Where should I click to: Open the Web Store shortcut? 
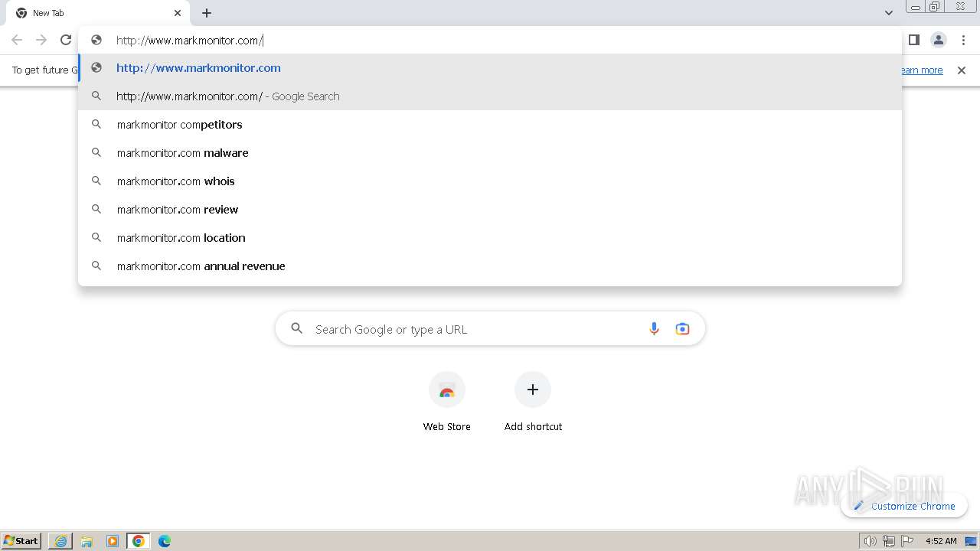point(447,402)
